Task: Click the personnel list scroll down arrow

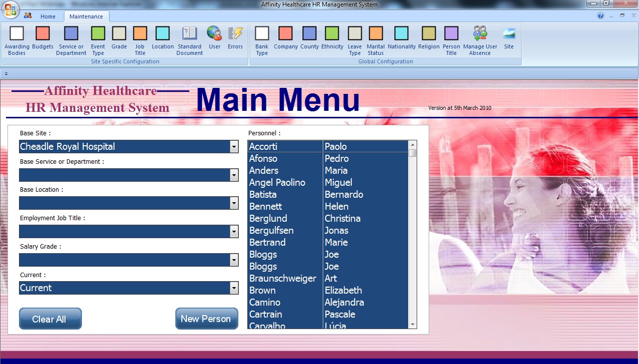Action: tap(413, 325)
